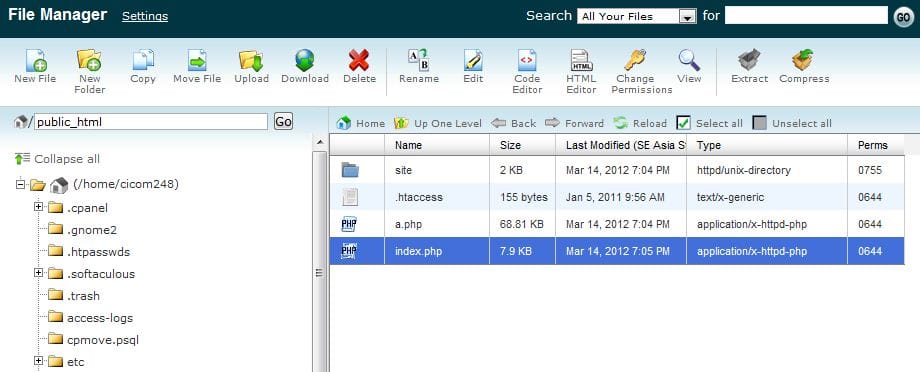This screenshot has height=372, width=920.
Task: Click the Go button beside path
Action: point(283,121)
